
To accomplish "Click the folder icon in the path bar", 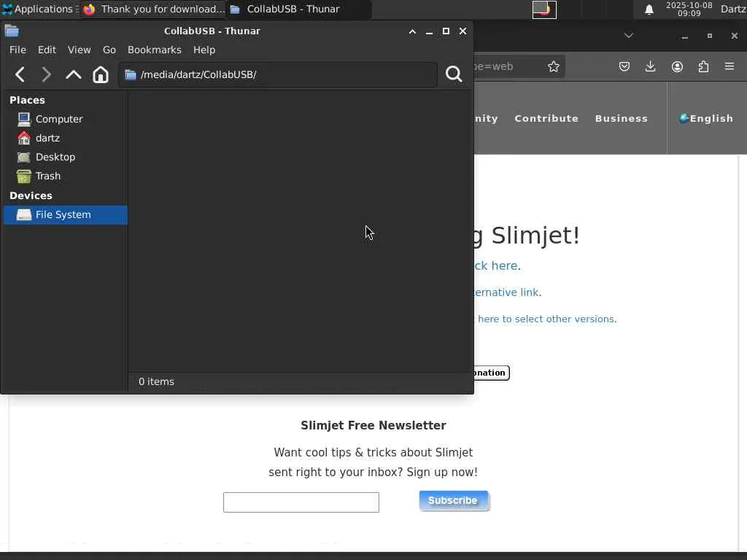I will 131,75.
